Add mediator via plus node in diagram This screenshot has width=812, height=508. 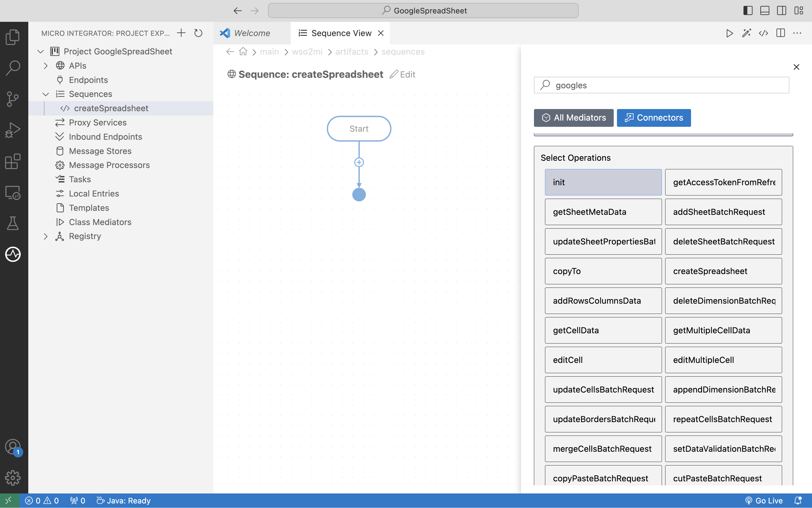[359, 162]
